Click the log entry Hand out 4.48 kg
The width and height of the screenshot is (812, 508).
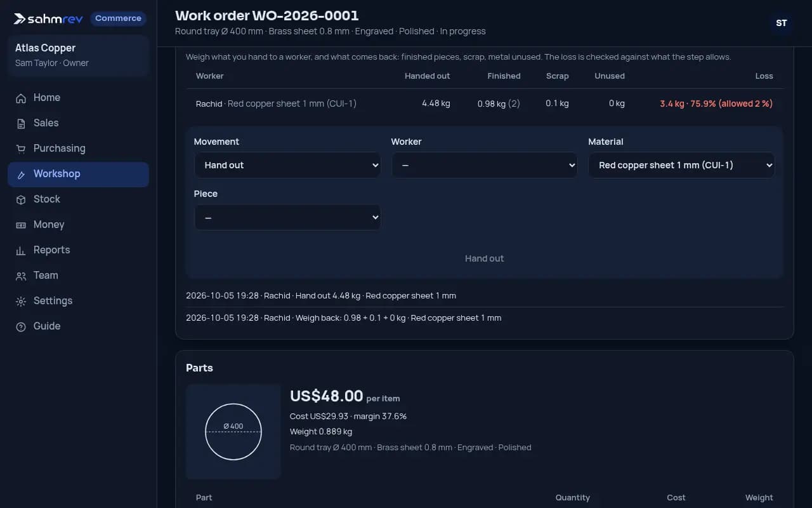point(321,296)
